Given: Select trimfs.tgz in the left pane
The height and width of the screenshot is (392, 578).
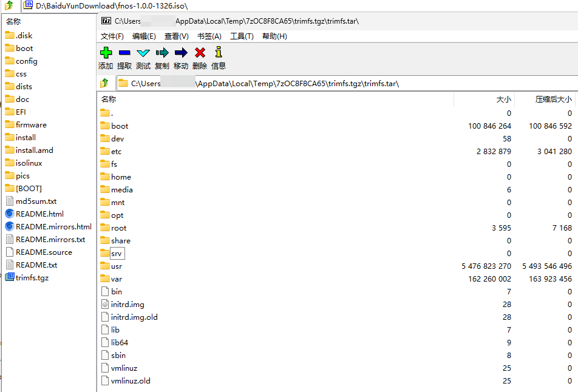Looking at the screenshot, I should click(x=32, y=278).
